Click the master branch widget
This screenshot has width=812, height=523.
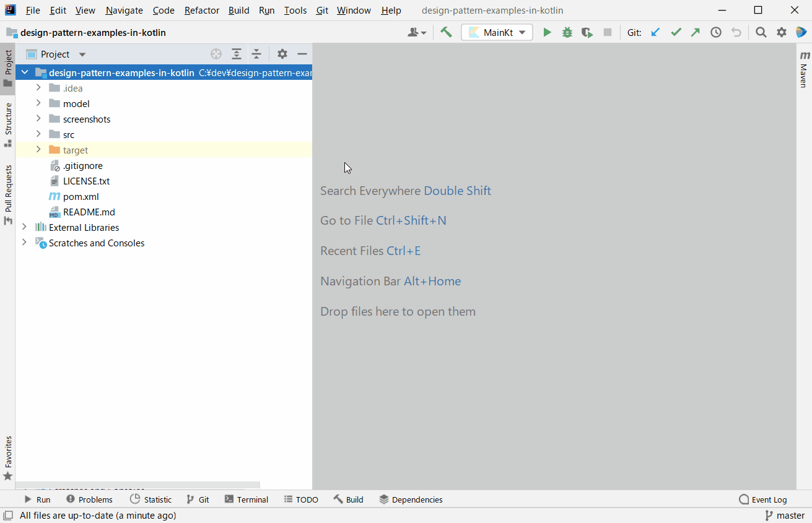(x=785, y=515)
